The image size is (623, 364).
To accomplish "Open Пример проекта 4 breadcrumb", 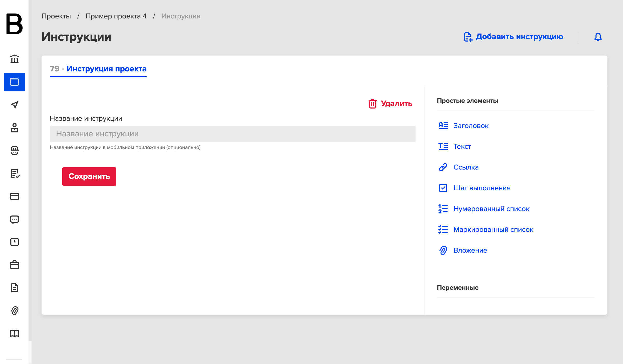I will 116,16.
